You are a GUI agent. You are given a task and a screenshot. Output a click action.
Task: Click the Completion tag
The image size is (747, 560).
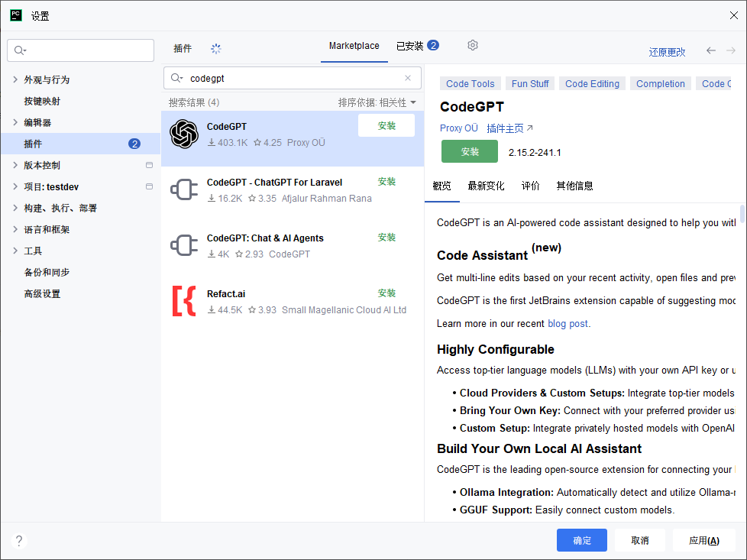click(660, 84)
